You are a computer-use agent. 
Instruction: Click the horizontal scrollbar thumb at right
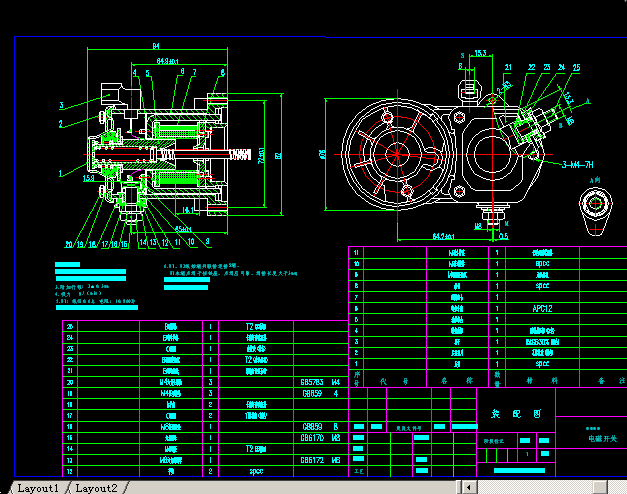coord(600,488)
